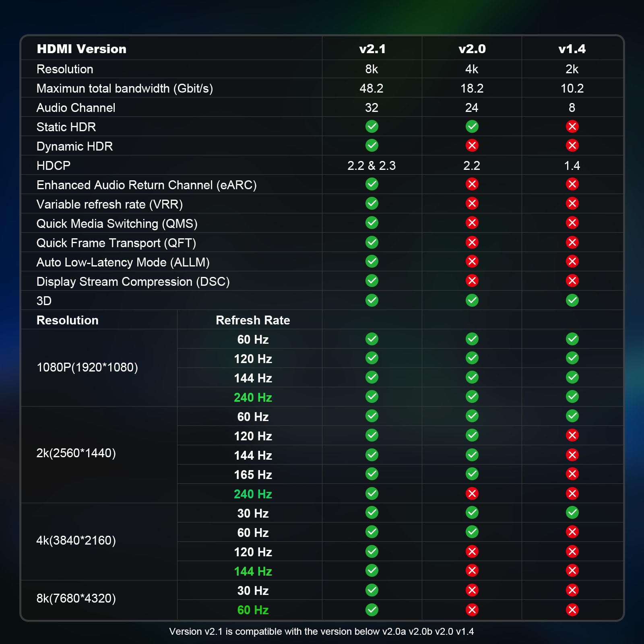Click the green check for 8k 60 Hz under v2.1
The image size is (644, 644).
pyautogui.click(x=372, y=610)
